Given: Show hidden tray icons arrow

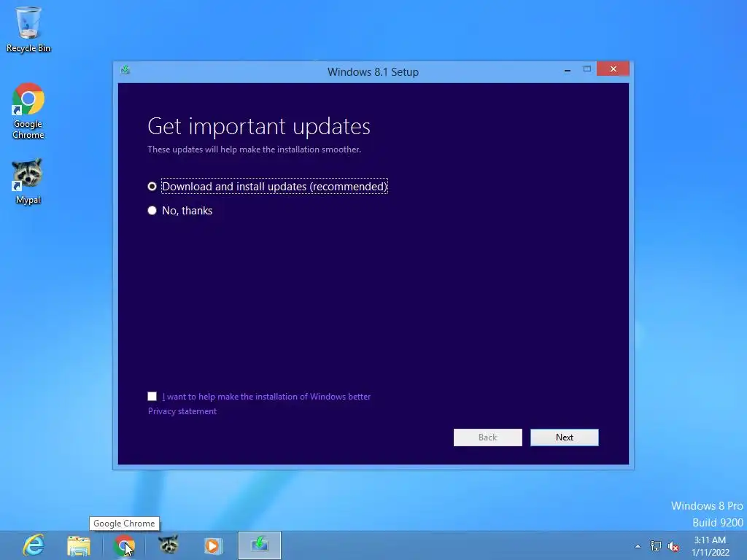Looking at the screenshot, I should [638, 546].
